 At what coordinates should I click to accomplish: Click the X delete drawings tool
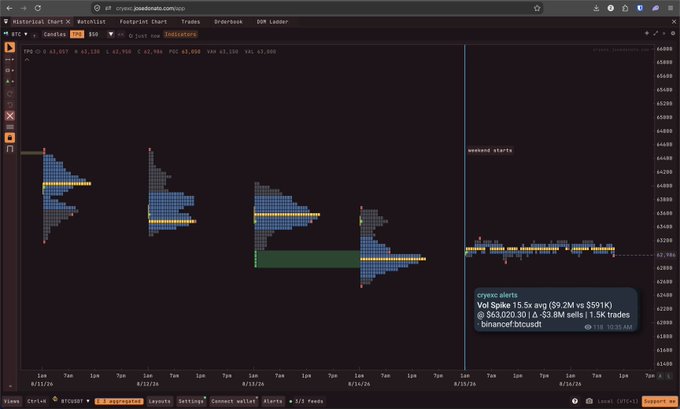point(10,116)
